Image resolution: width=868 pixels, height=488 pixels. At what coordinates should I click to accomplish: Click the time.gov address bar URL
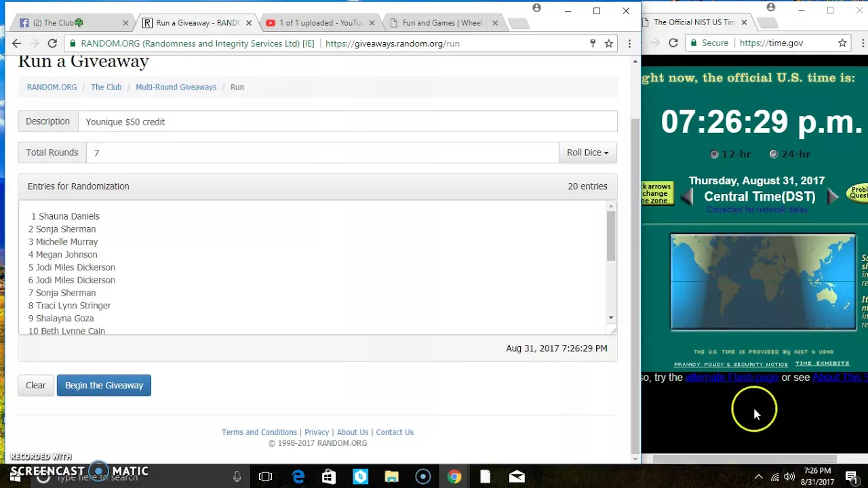click(771, 43)
